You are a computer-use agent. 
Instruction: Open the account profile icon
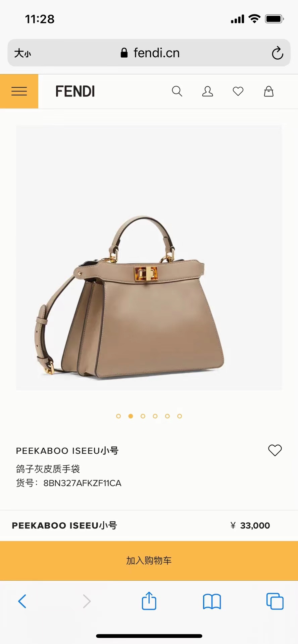coord(207,91)
